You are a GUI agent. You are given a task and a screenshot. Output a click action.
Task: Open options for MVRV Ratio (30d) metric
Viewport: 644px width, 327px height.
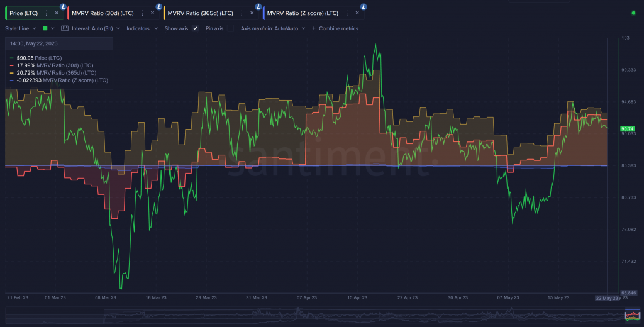142,13
